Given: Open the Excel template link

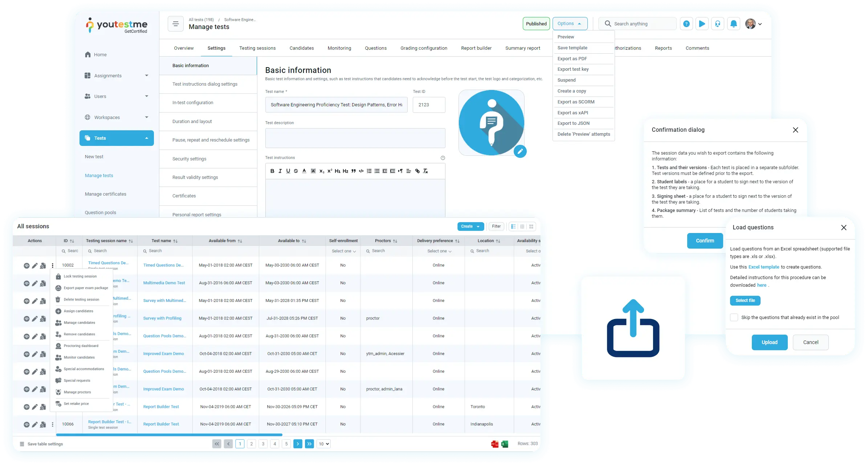Looking at the screenshot, I should point(763,267).
